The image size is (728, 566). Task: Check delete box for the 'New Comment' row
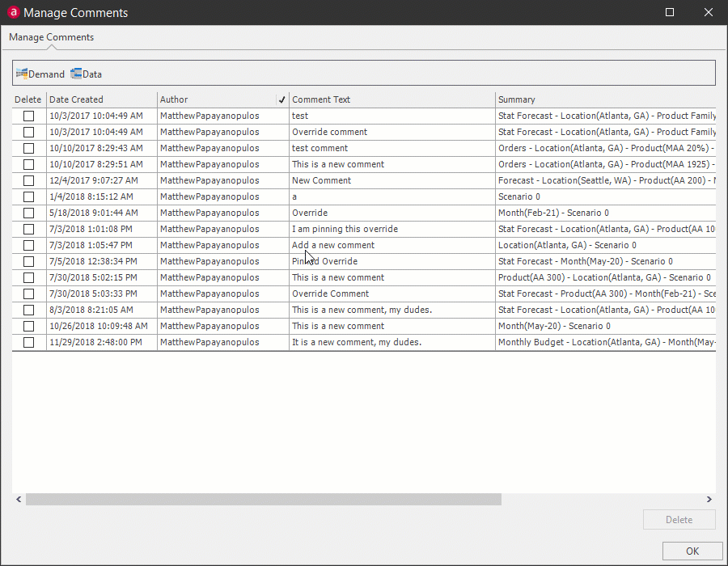click(x=29, y=180)
